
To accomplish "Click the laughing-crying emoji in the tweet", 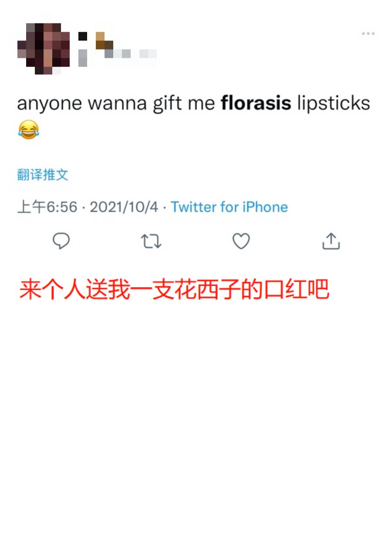I will (28, 130).
